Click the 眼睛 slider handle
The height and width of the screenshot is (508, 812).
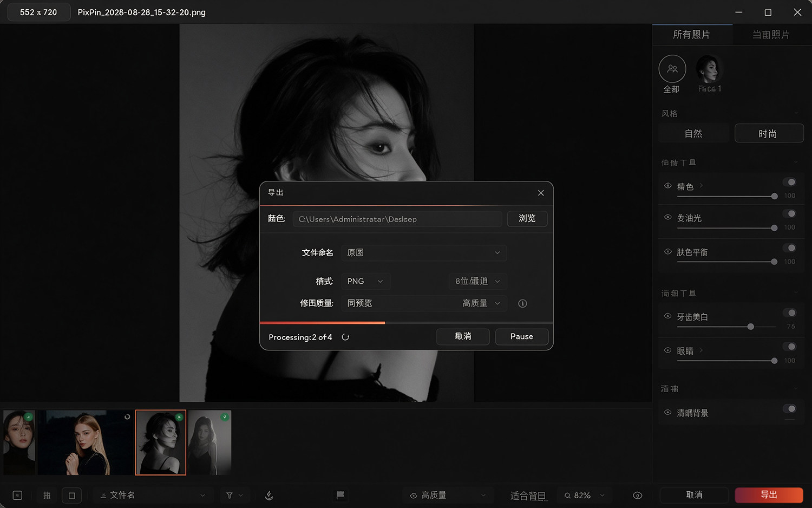[x=774, y=361]
